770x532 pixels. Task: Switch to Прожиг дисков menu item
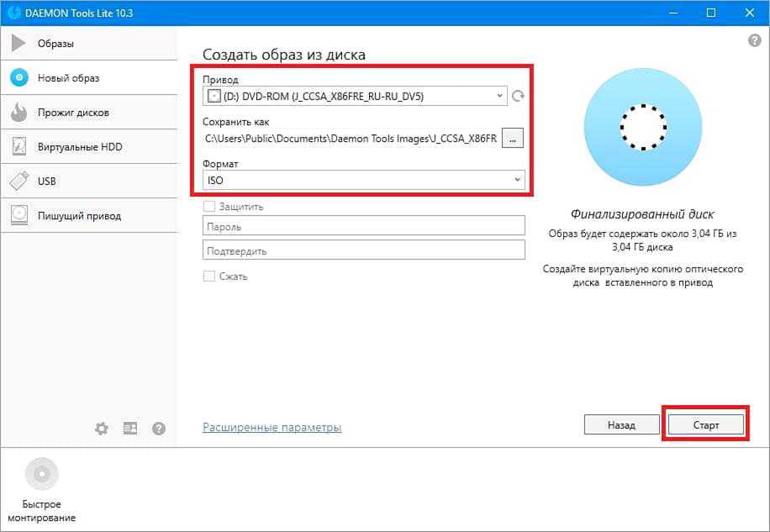pos(89,113)
